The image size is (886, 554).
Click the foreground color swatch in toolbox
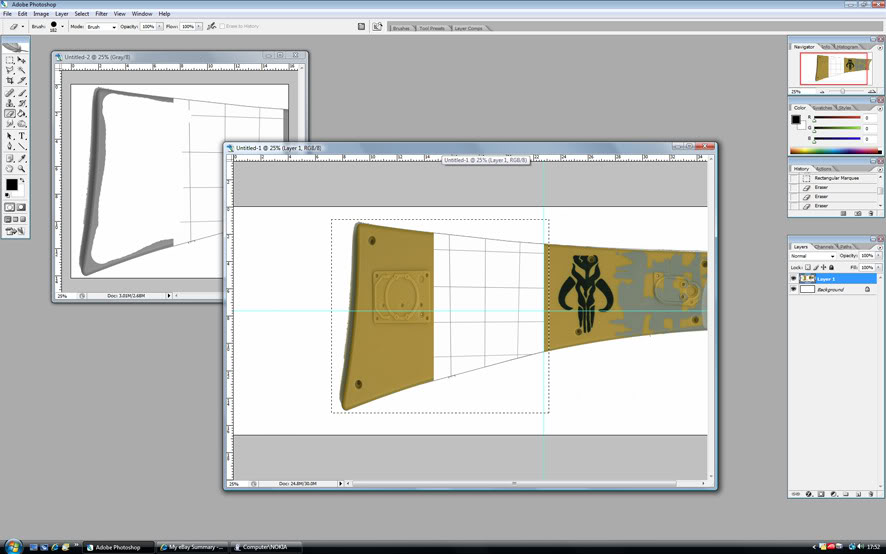coord(12,184)
